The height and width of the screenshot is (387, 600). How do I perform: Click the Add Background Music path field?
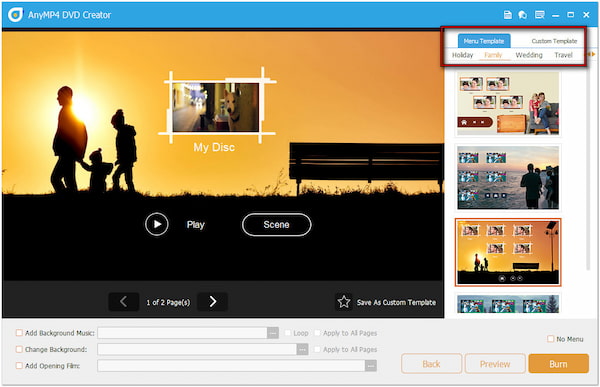(x=183, y=333)
